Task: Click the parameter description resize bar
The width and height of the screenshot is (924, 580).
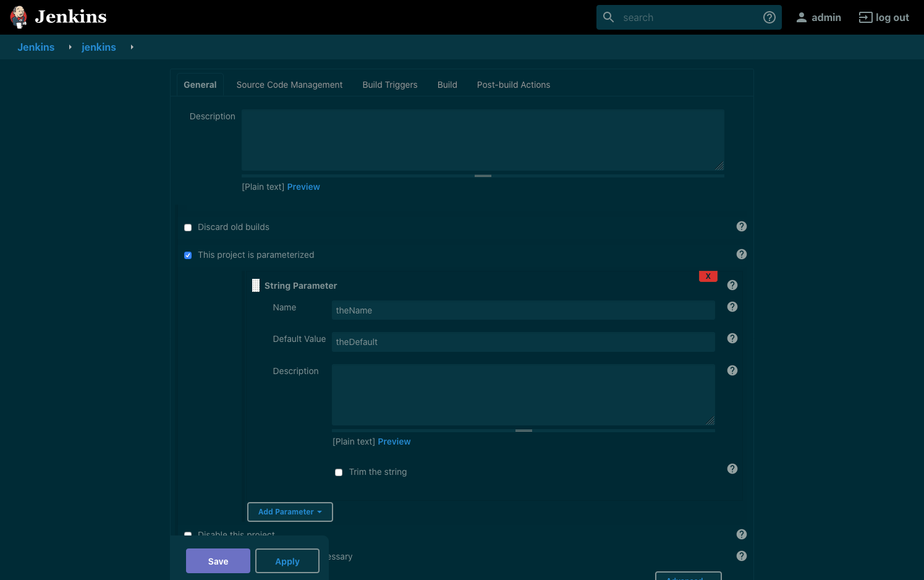Action: click(x=523, y=430)
